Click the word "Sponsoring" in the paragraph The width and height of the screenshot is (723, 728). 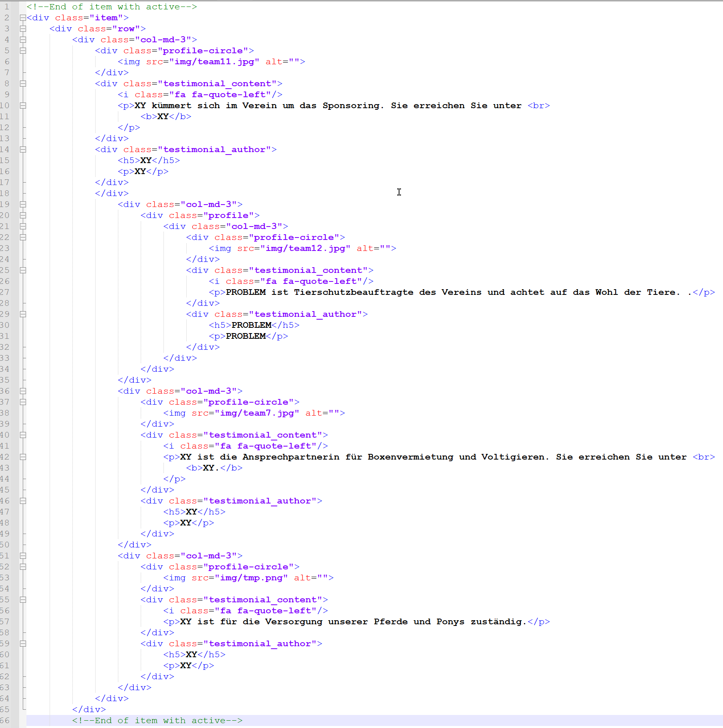(x=351, y=106)
